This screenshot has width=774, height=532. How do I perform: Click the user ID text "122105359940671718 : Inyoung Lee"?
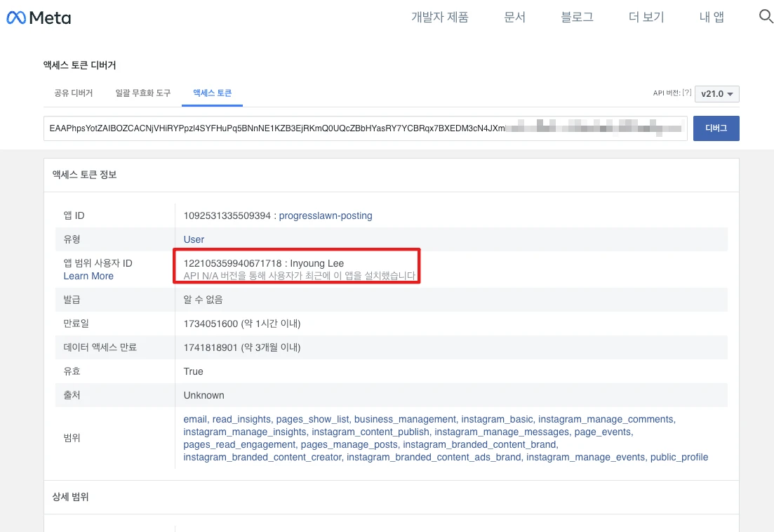click(x=264, y=263)
